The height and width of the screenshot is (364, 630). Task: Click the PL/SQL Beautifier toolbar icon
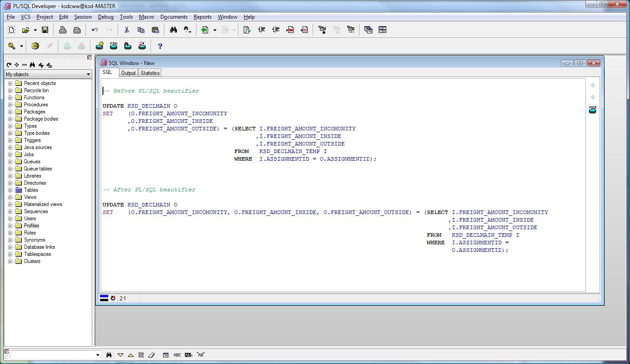247,30
